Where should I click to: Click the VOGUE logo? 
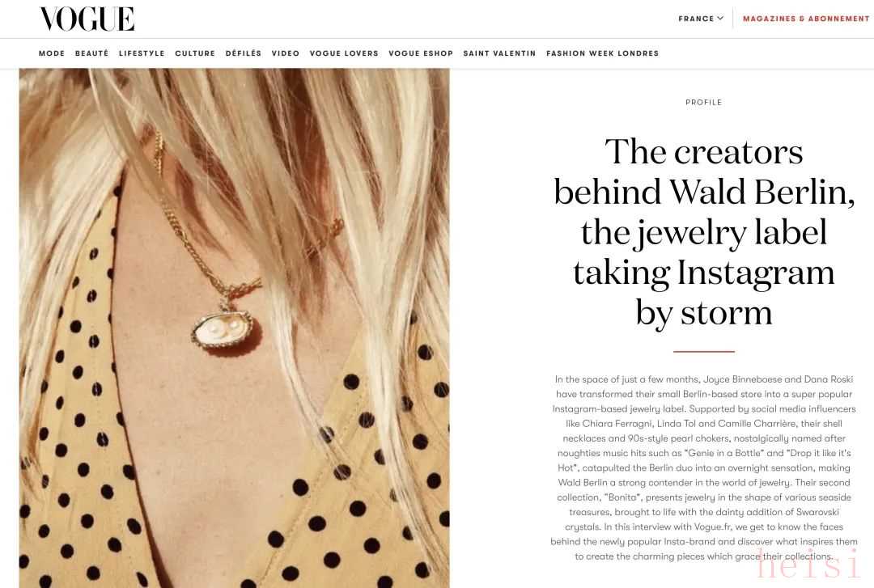[87, 19]
